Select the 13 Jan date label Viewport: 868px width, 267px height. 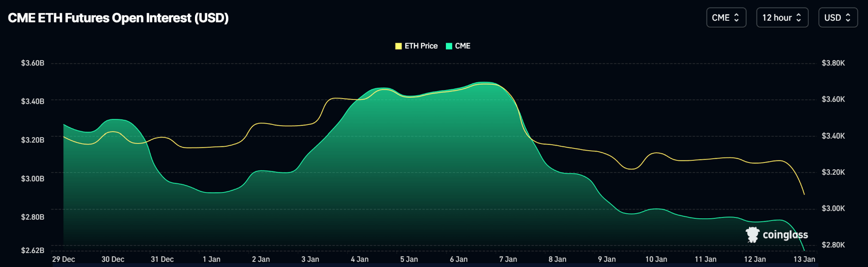(804, 259)
